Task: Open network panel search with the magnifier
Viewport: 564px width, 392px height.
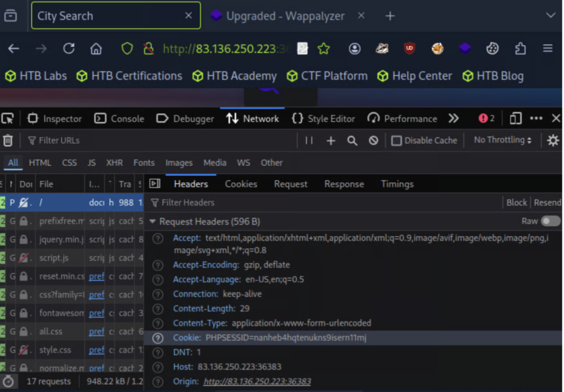Action: coord(352,140)
